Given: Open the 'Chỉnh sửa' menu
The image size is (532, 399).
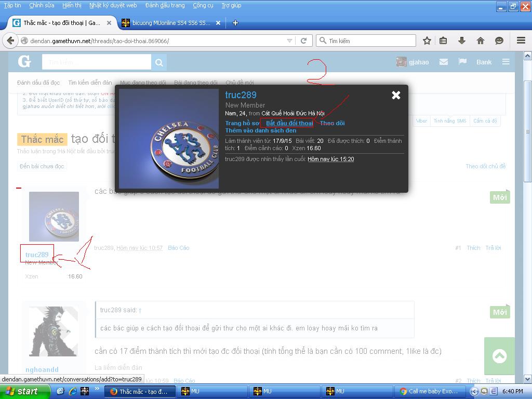Looking at the screenshot, I should pyautogui.click(x=42, y=5).
